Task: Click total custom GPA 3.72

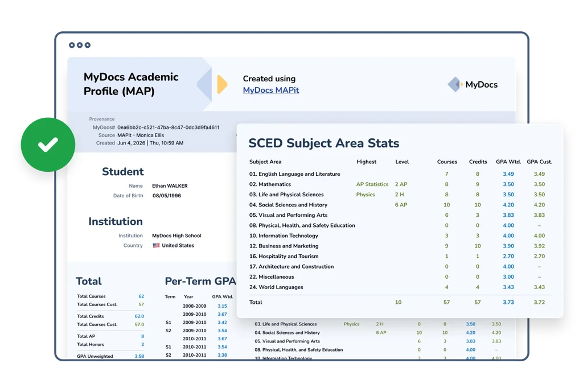Action: point(539,303)
